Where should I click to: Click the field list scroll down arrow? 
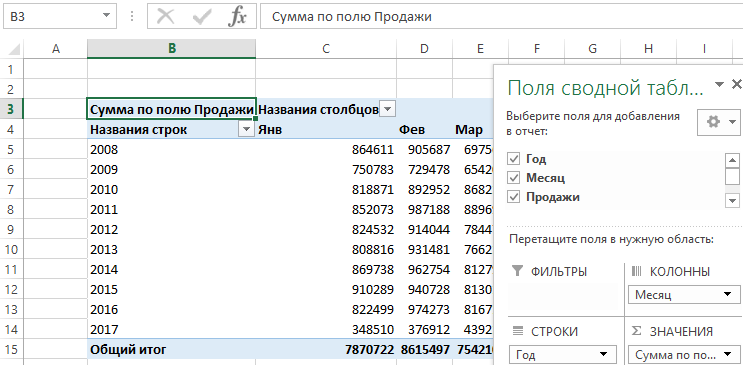click(733, 201)
